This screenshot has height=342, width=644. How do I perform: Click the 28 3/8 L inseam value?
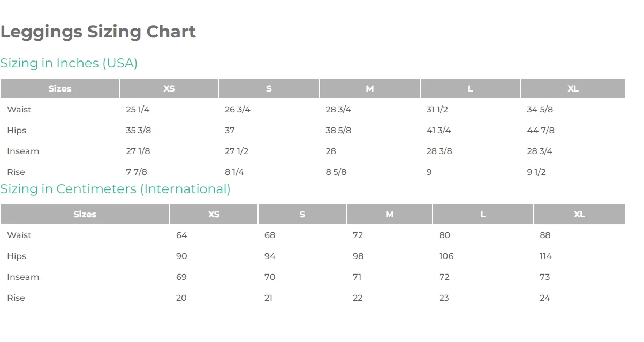(439, 151)
